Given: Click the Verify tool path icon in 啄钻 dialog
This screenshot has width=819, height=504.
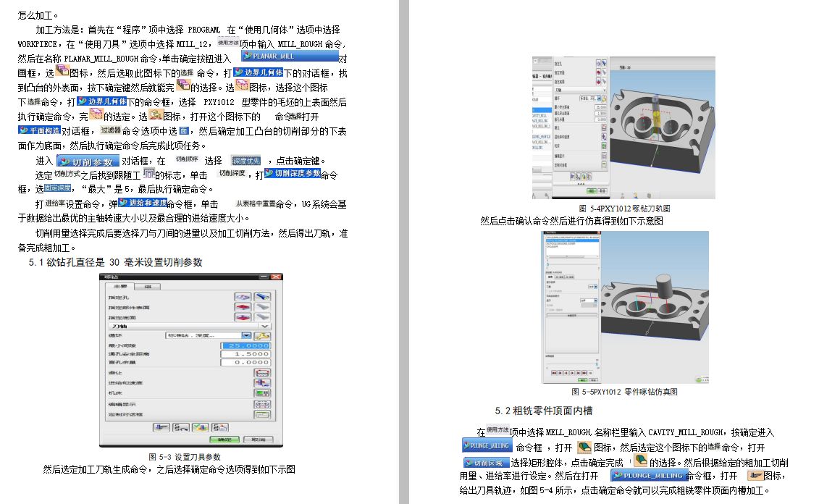Looking at the screenshot, I should tap(201, 428).
